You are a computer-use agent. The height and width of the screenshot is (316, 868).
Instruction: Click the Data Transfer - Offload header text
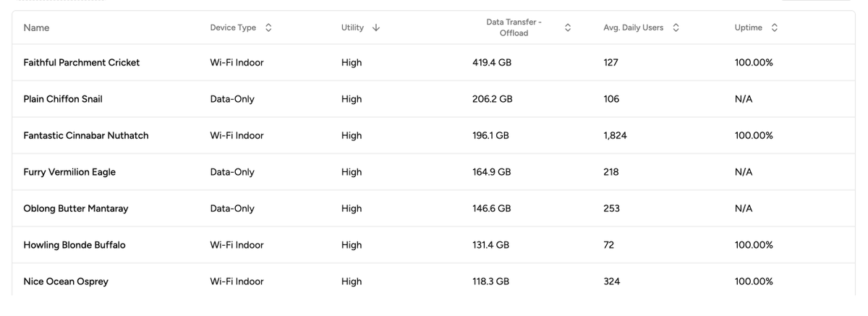tap(514, 27)
